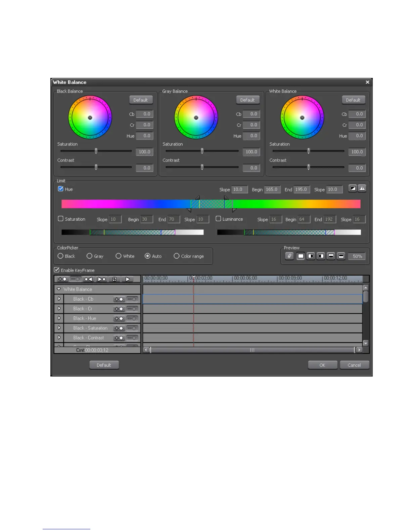This screenshot has height=532, width=411.
Task: Uncheck the Hue limit checkbox
Action: pyautogui.click(x=61, y=189)
